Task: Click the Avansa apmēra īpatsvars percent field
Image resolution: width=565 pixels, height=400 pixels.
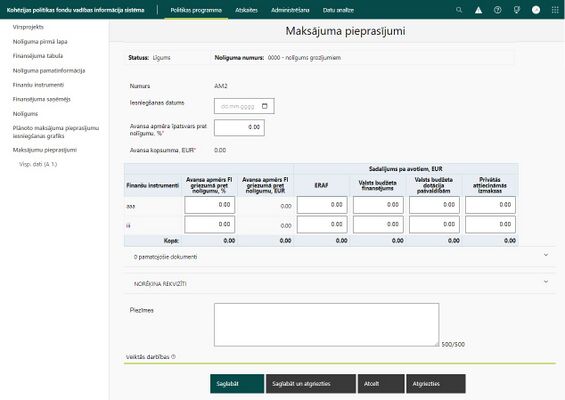Action: click(x=239, y=128)
